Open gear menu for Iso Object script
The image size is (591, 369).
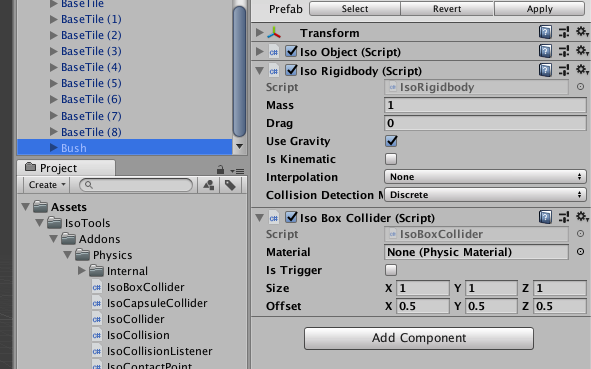point(582,51)
